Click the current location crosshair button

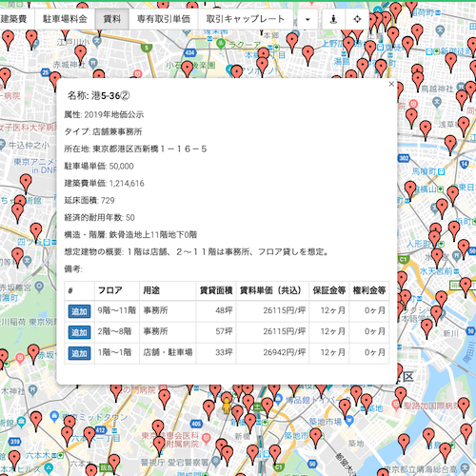point(357,19)
